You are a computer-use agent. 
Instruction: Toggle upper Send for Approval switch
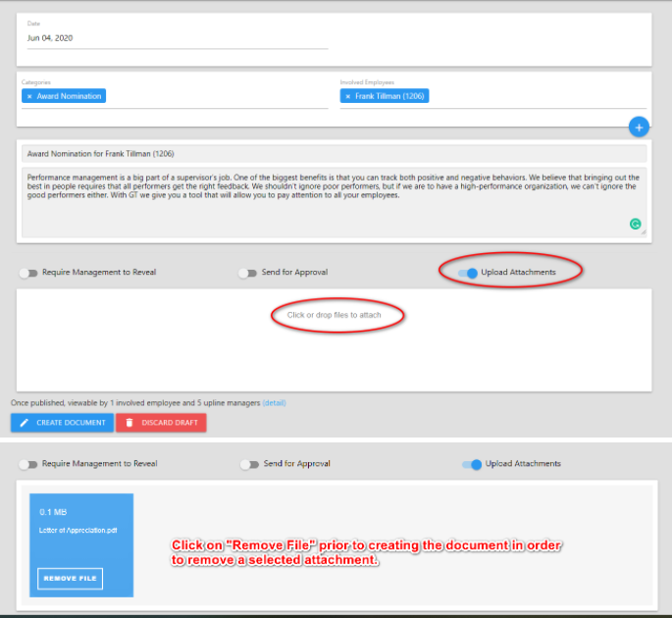pos(247,273)
